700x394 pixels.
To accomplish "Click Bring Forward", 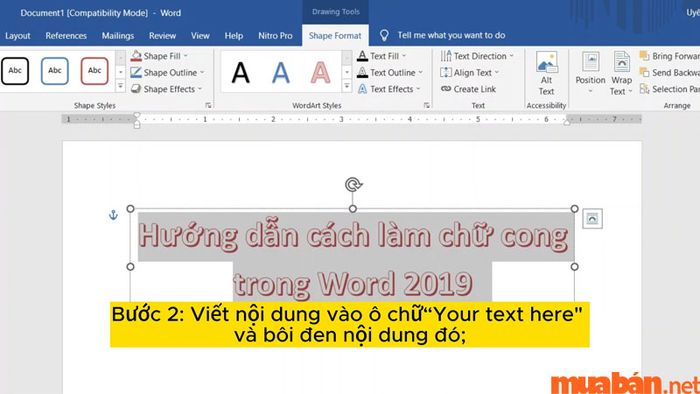I will (669, 56).
